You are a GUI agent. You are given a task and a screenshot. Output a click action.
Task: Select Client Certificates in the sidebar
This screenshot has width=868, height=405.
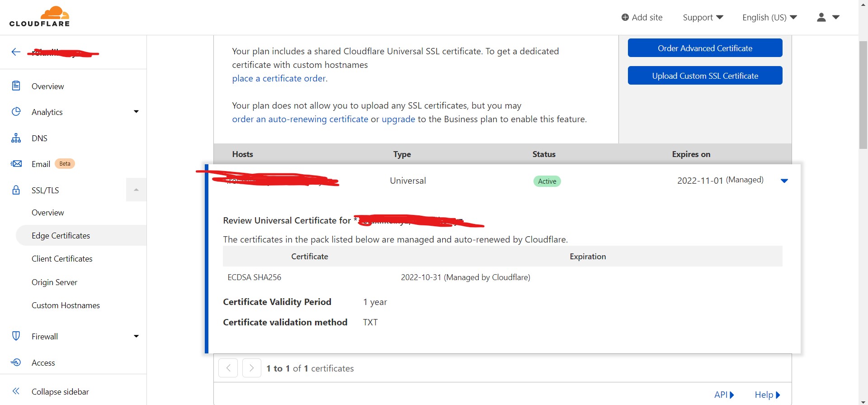(62, 259)
